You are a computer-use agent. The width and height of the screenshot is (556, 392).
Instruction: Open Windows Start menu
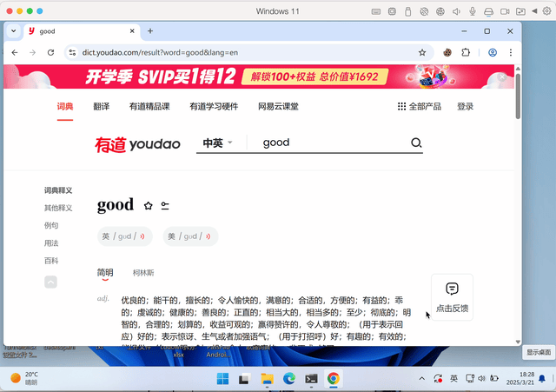222,378
